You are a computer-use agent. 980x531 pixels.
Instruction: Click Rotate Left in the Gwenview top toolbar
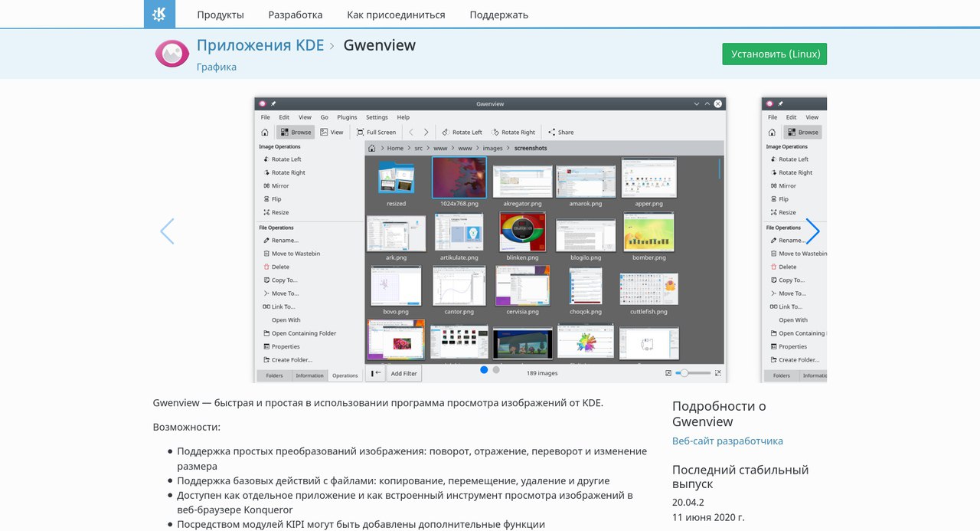[462, 132]
